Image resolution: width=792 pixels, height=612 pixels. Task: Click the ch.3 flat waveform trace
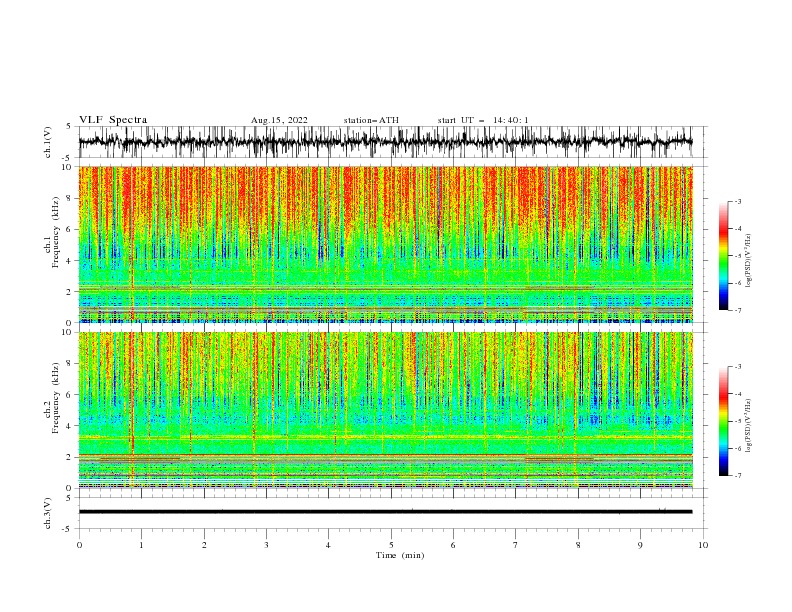tap(385, 512)
